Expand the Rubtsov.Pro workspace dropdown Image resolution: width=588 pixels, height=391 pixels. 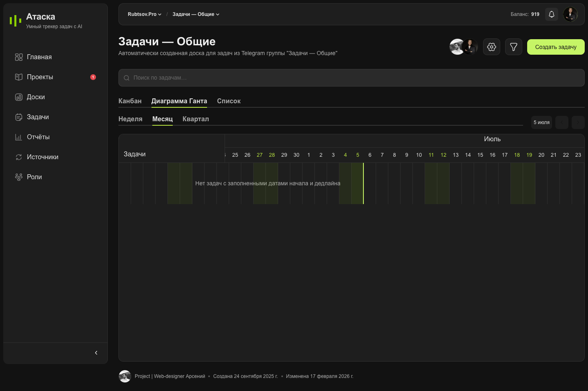point(145,14)
